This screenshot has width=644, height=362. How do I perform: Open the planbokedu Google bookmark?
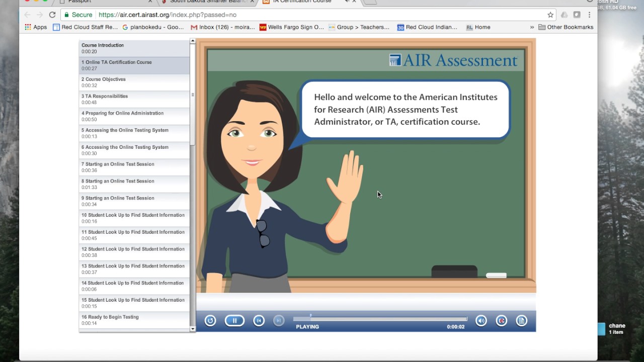click(153, 27)
